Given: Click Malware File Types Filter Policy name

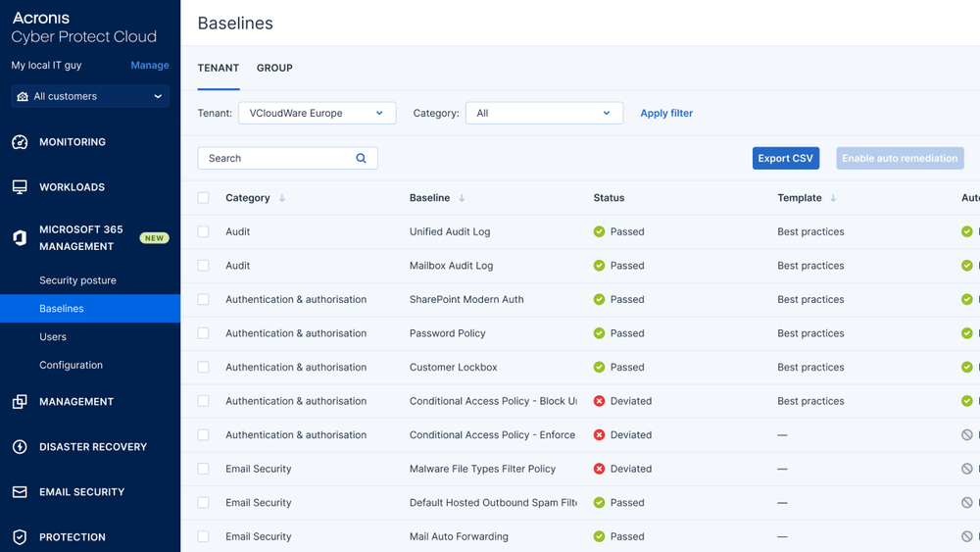Looking at the screenshot, I should [482, 469].
